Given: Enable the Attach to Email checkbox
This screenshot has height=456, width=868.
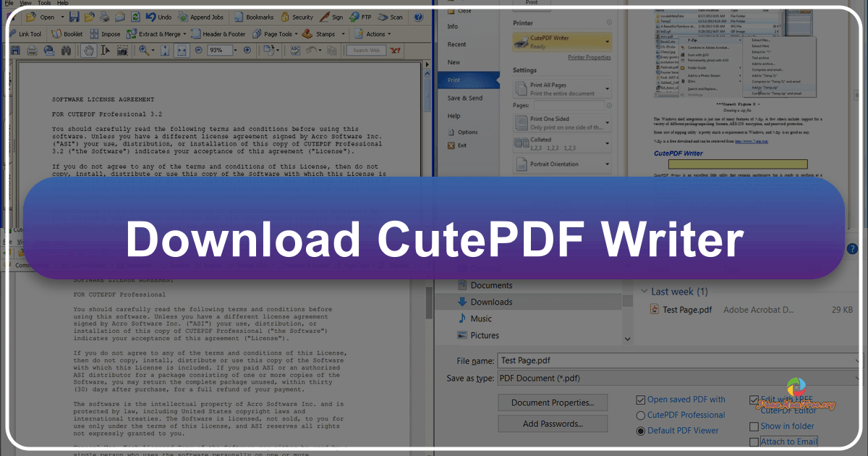Looking at the screenshot, I should point(754,442).
